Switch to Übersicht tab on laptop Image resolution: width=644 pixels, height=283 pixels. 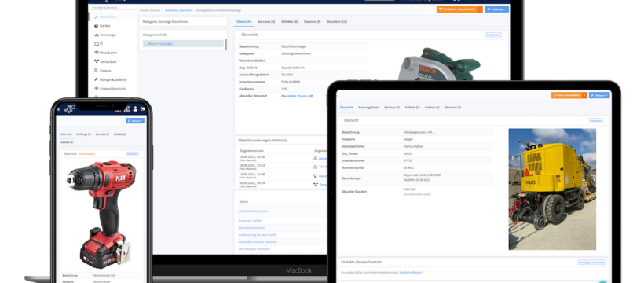click(244, 21)
